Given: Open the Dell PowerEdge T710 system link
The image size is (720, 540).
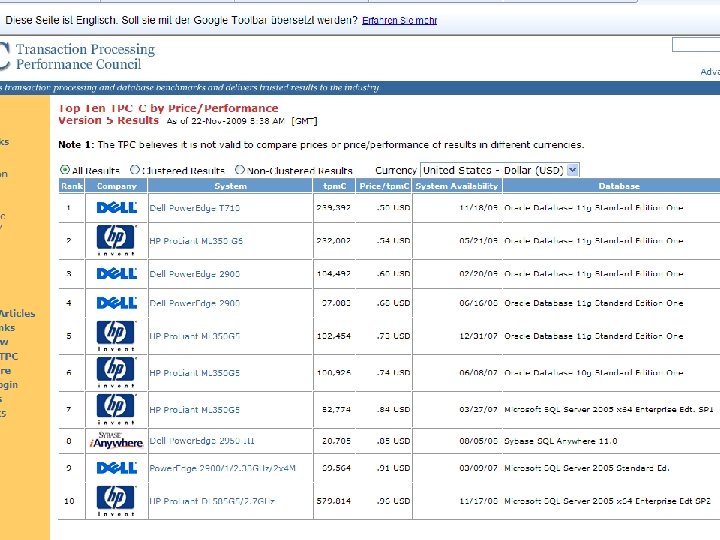Looking at the screenshot, I should coord(195,208).
